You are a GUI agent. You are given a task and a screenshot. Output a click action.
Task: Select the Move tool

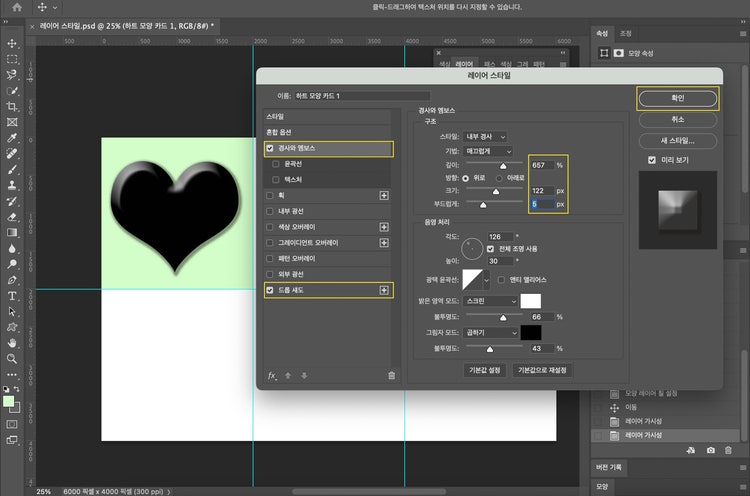point(12,43)
